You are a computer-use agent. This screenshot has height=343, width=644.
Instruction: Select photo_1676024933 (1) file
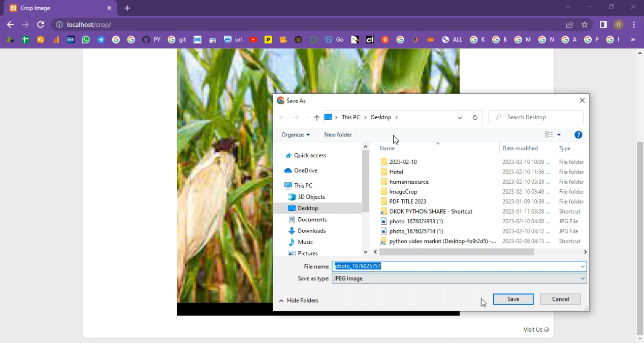pyautogui.click(x=412, y=221)
